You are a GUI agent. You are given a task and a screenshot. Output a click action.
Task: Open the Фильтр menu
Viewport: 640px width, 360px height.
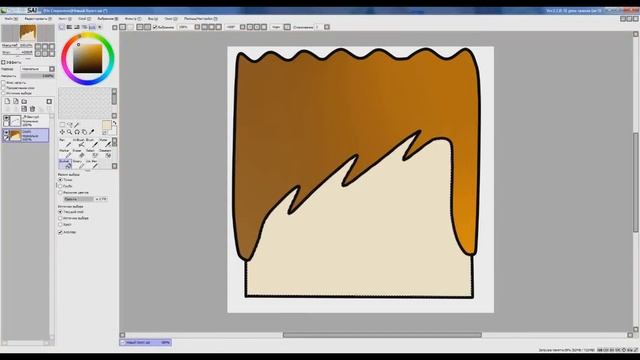(x=133, y=19)
